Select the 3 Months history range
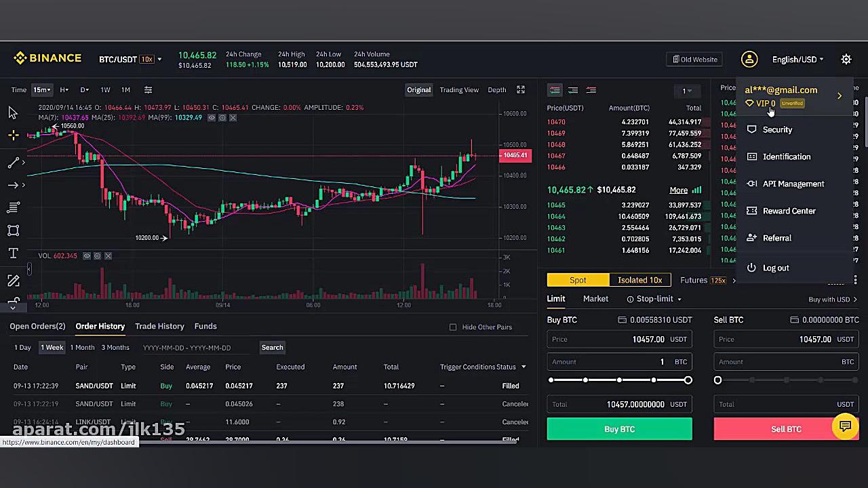 [x=115, y=348]
